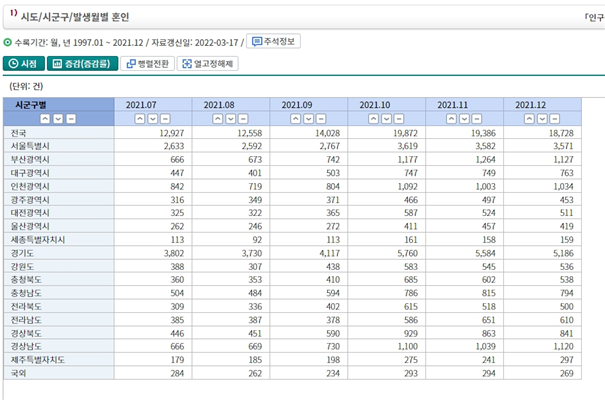Screen dimensions: 605x404
Task: Click the 제주특별자치도 2021.12 value 297
Action: pyautogui.click(x=567, y=360)
